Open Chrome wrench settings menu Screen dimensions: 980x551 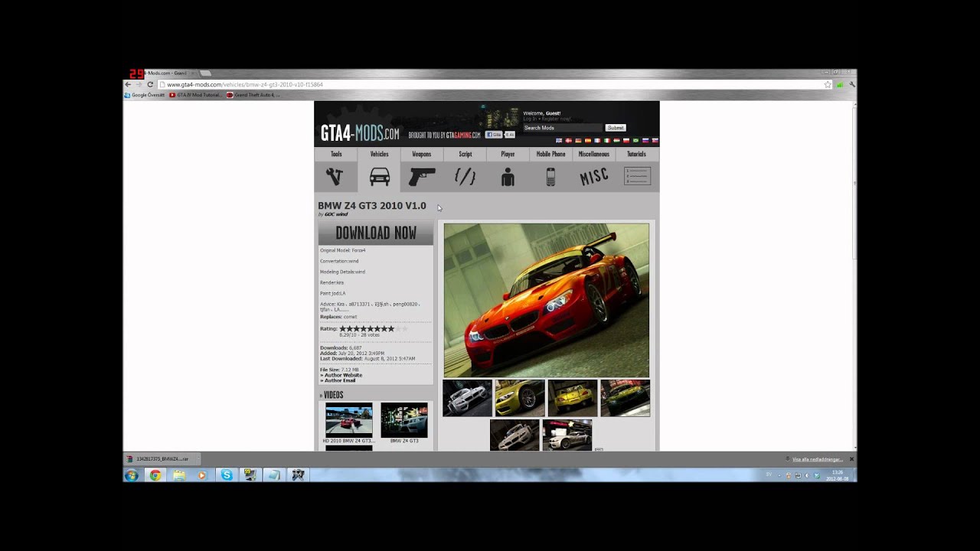pos(852,84)
